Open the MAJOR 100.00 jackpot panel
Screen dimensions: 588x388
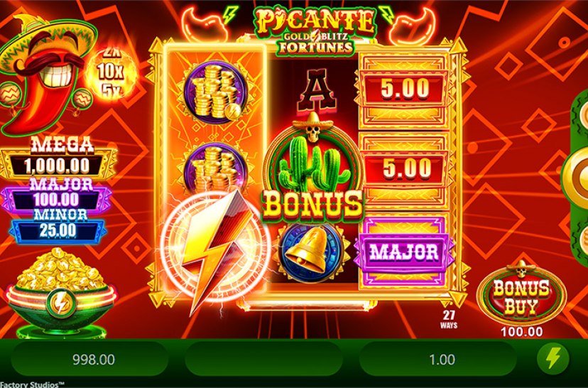(x=56, y=195)
